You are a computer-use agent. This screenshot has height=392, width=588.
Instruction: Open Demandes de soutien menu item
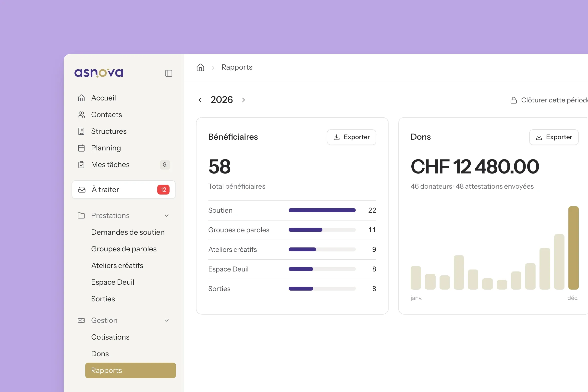[128, 232]
